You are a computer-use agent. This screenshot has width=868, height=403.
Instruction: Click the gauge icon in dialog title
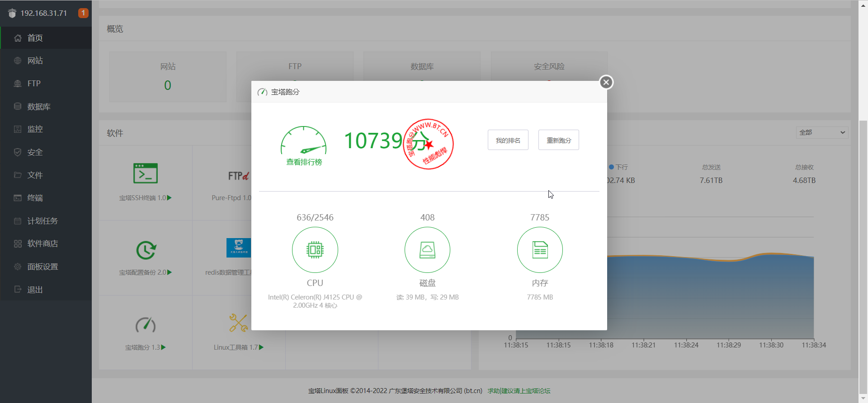tap(262, 92)
